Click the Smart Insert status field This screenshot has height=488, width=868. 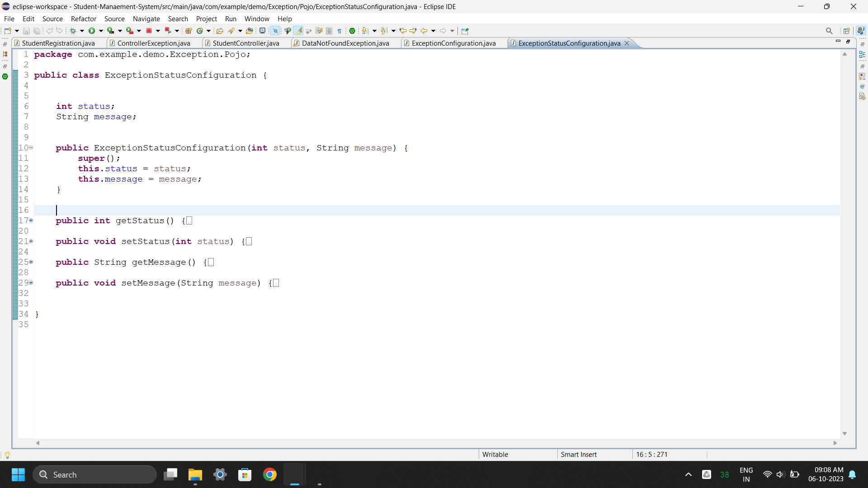[x=579, y=454]
